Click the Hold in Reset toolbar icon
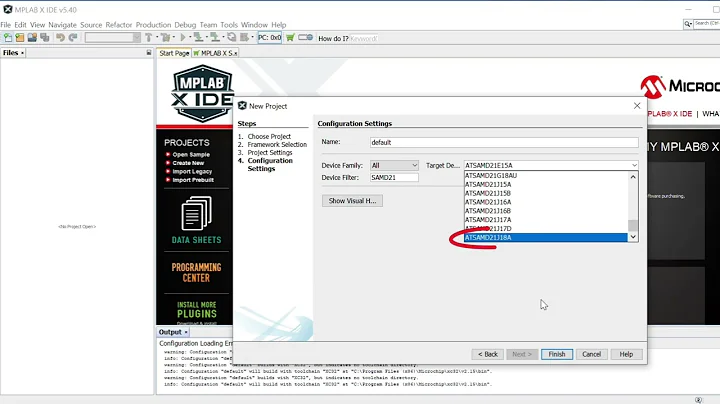The image size is (720, 404). 231,38
